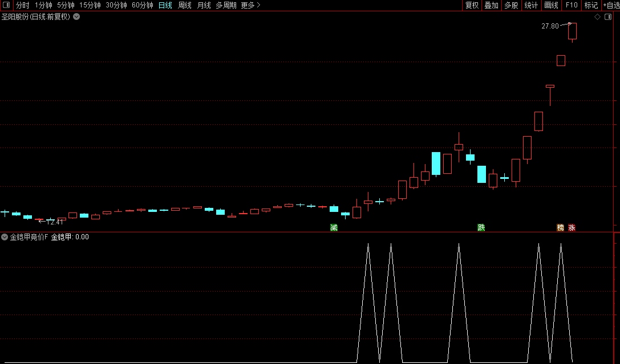Open the 多周期 multi-period view
Screen dimensions: 620x364
pyautogui.click(x=226, y=6)
